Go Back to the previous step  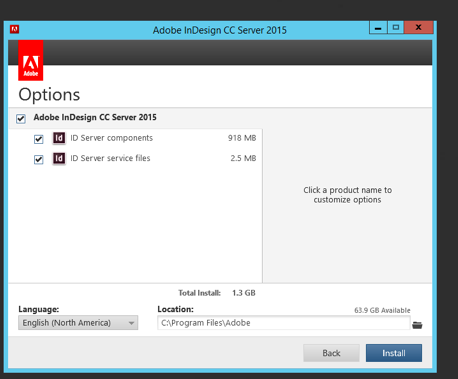pyautogui.click(x=331, y=353)
